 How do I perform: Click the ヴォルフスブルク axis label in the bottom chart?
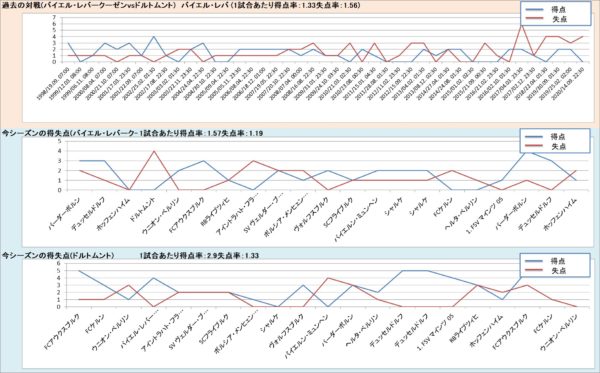tap(287, 331)
